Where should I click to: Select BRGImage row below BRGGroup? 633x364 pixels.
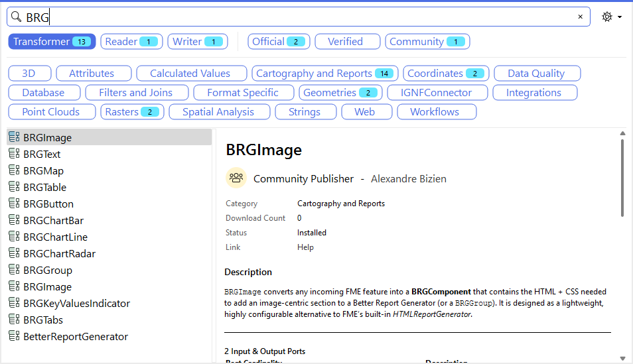[x=109, y=286]
